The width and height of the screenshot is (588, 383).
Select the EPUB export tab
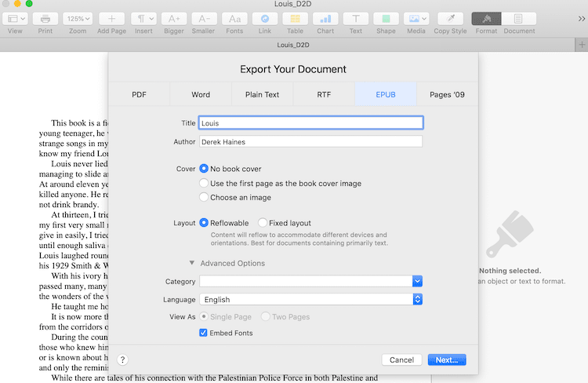click(386, 95)
